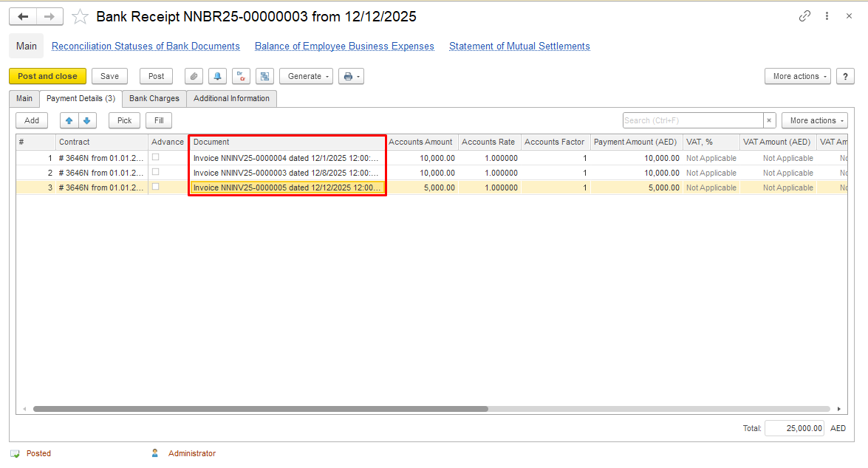
Task: Open the related documents structure icon
Action: (265, 76)
